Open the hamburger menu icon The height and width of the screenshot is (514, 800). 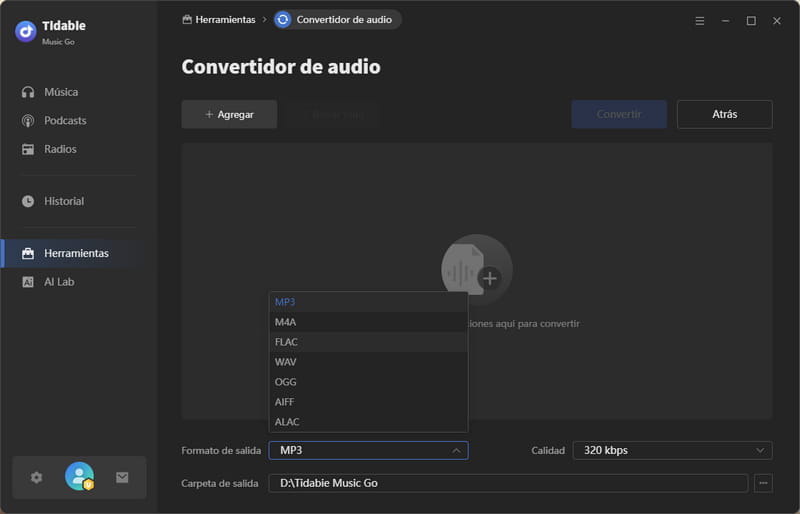(700, 21)
